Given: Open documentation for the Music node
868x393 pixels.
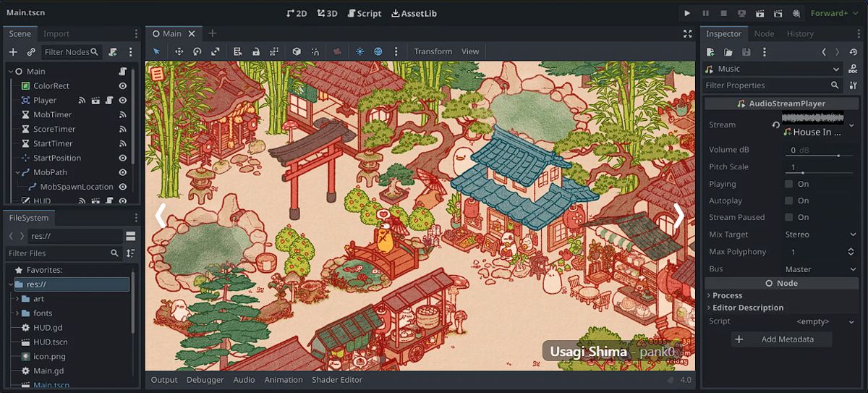Looking at the screenshot, I should pos(855,69).
